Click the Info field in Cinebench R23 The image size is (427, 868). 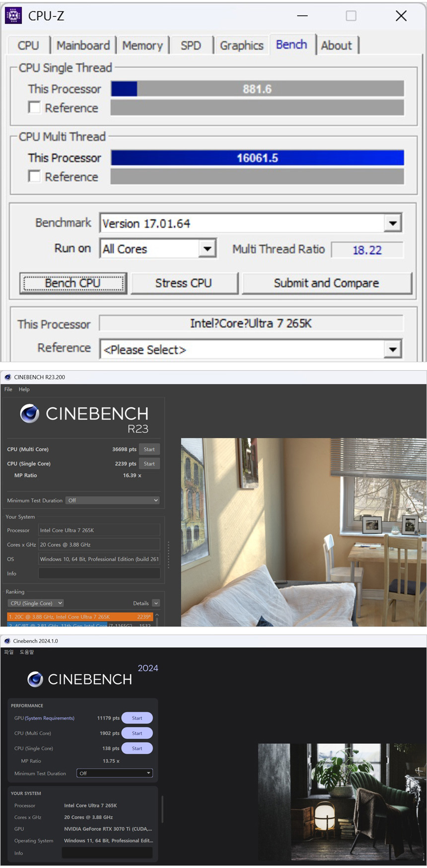99,573
